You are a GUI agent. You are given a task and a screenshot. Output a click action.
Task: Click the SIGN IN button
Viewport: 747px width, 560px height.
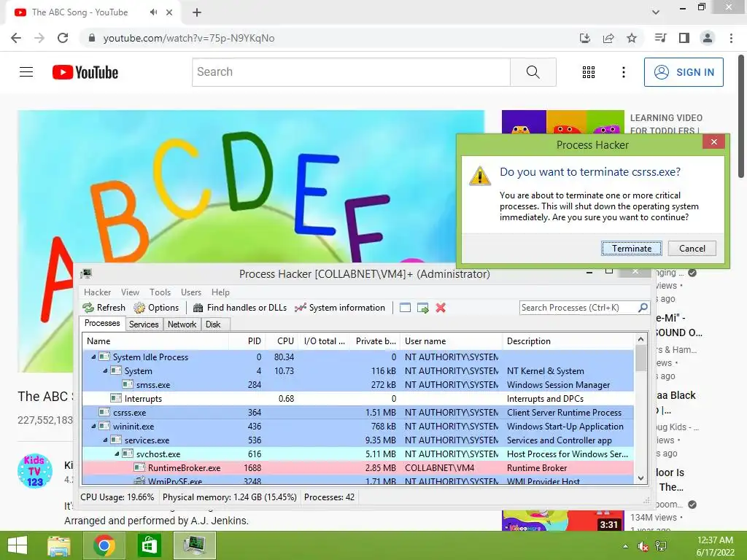click(x=684, y=72)
